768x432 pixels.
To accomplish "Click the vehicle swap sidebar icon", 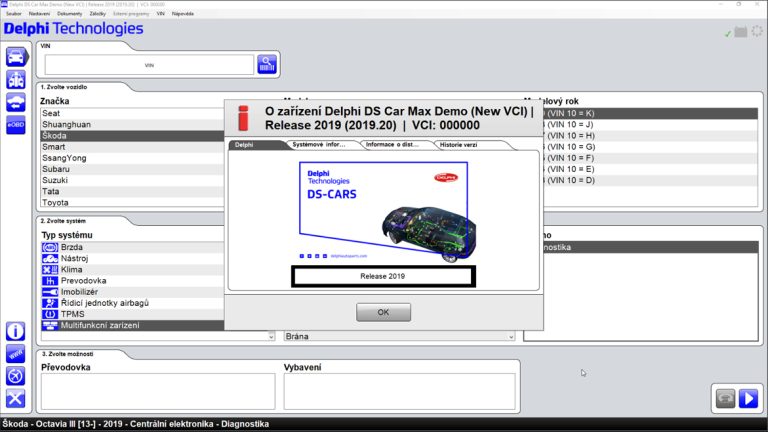I will [16, 101].
